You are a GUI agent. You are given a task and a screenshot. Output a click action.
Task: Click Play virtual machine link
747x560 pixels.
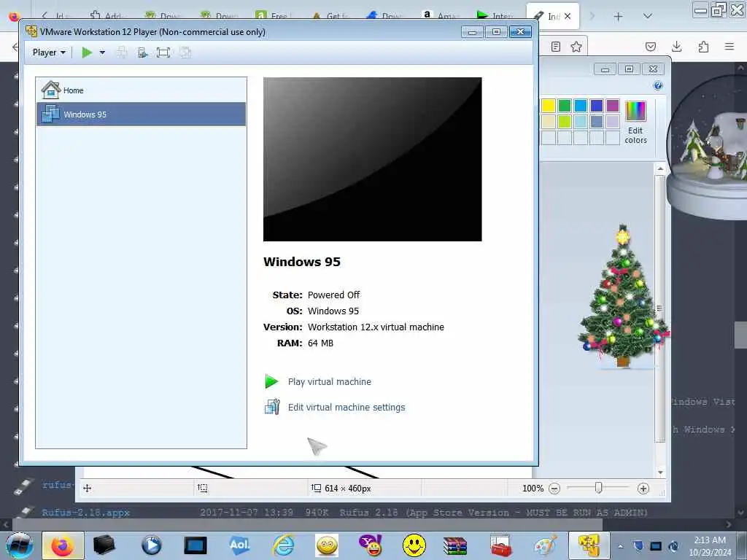pyautogui.click(x=329, y=382)
